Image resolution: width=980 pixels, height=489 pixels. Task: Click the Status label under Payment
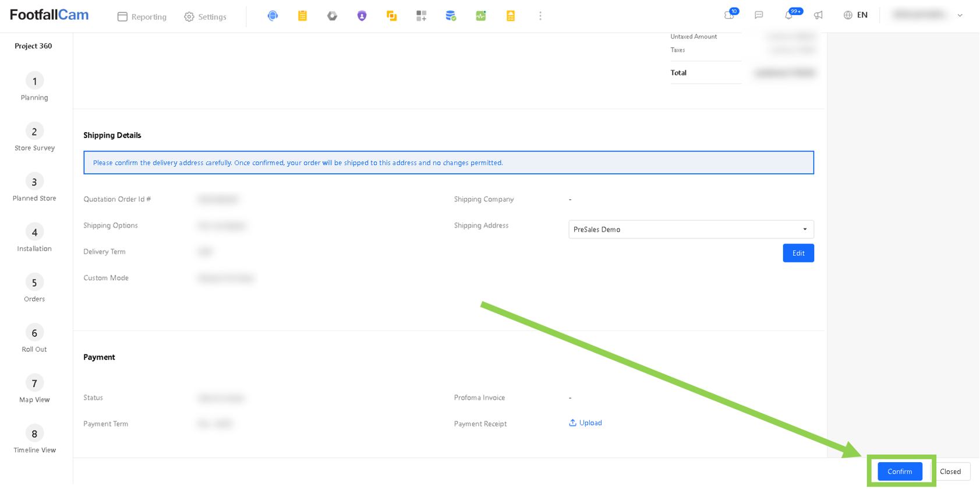click(93, 397)
